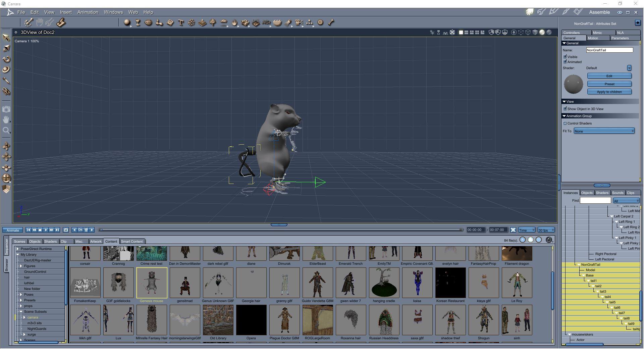Viewport: 644px width, 349px height.
Task: Open the Animation menu
Action: [x=88, y=12]
